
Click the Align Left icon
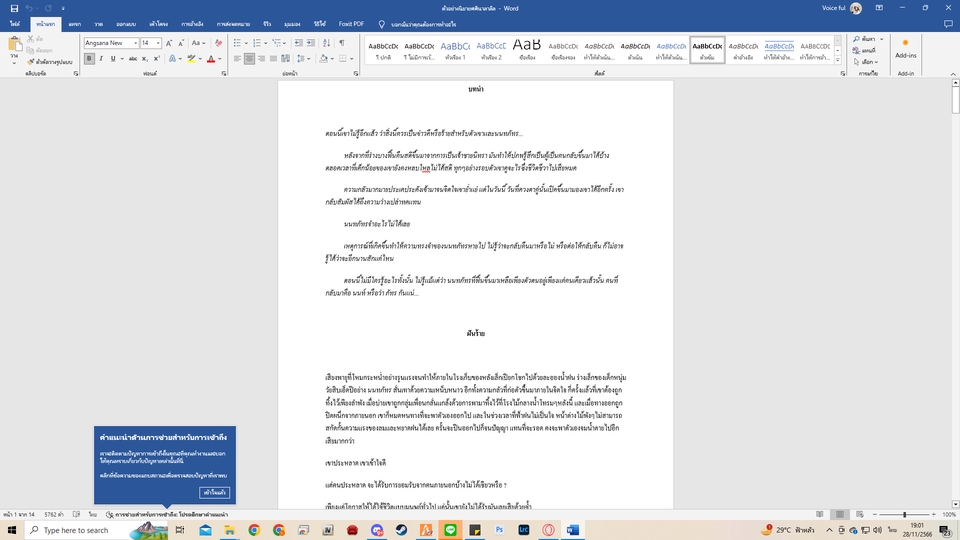coord(237,59)
